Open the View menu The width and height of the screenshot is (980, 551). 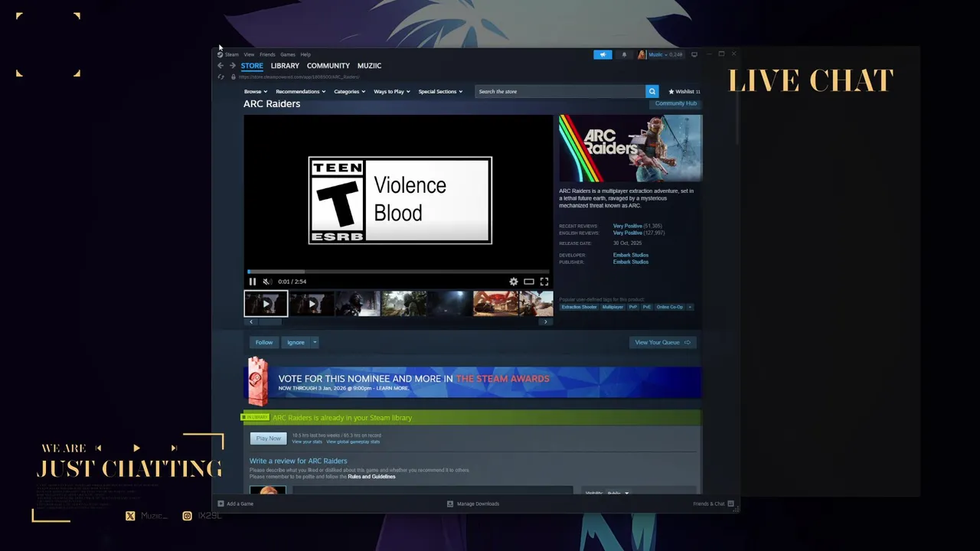[x=249, y=54]
